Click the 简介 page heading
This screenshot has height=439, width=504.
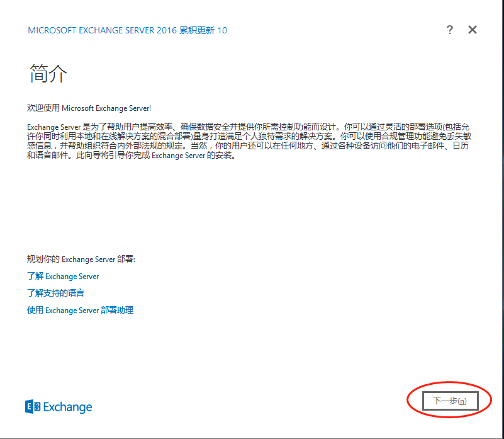tap(48, 74)
